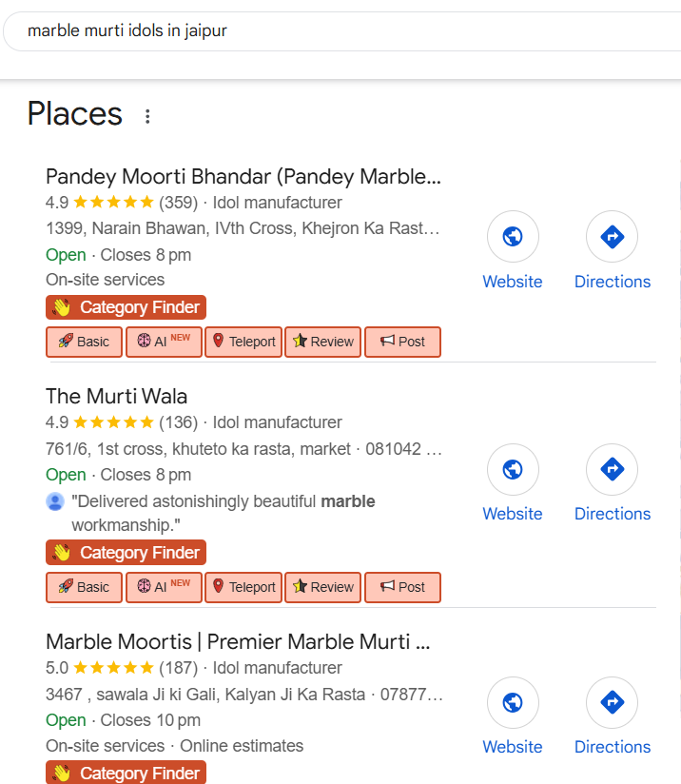Open Pandey Moorti Bhandar listing title
681x784 pixels.
(243, 177)
